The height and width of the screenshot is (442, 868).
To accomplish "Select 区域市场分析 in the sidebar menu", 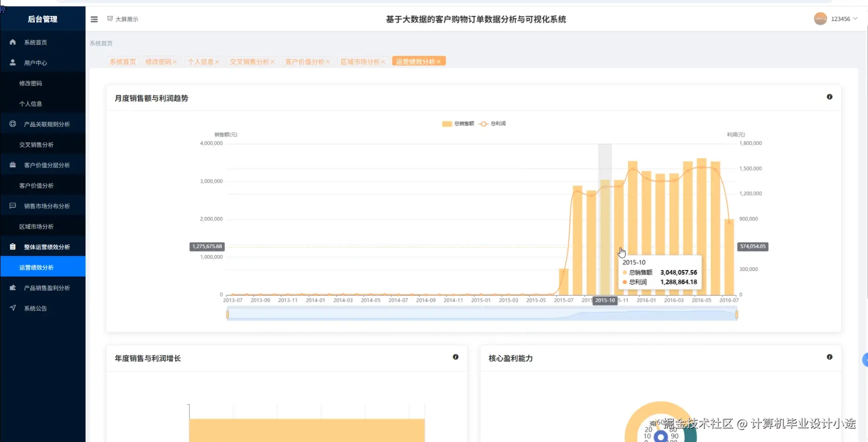I will [x=43, y=226].
